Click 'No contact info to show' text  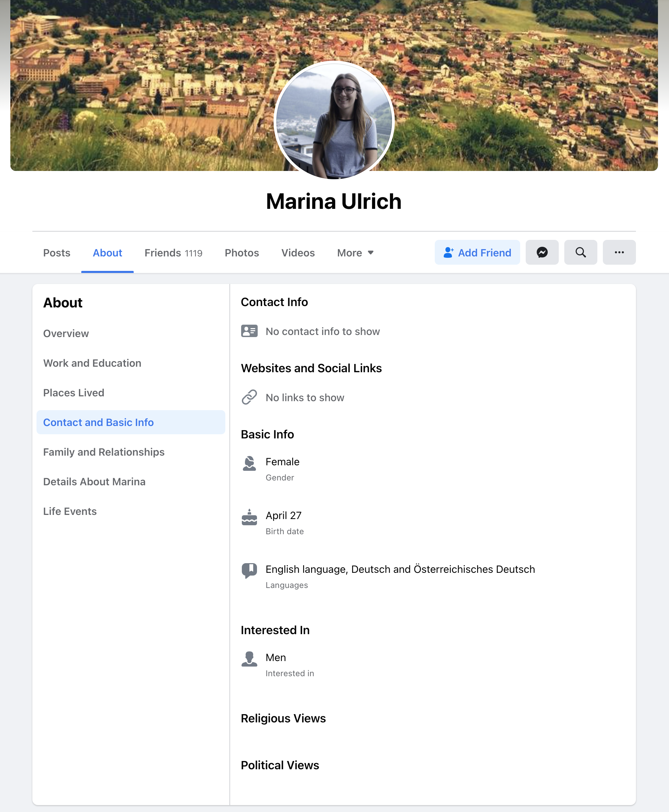click(x=322, y=331)
